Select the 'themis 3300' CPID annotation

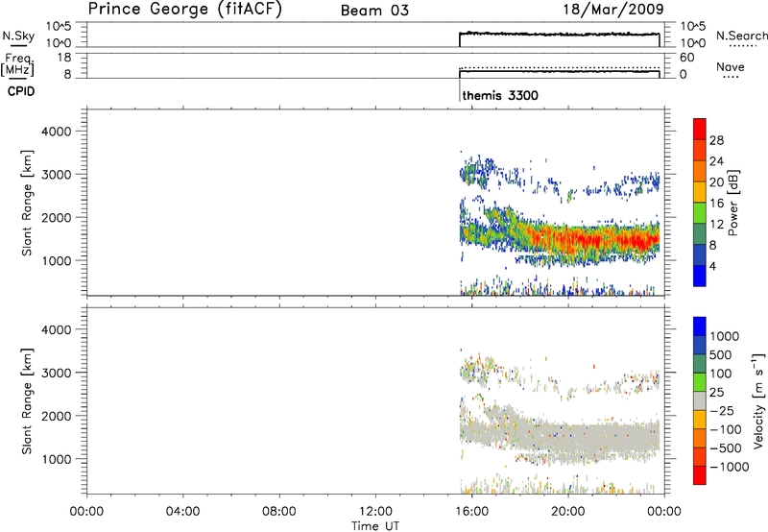pos(500,95)
